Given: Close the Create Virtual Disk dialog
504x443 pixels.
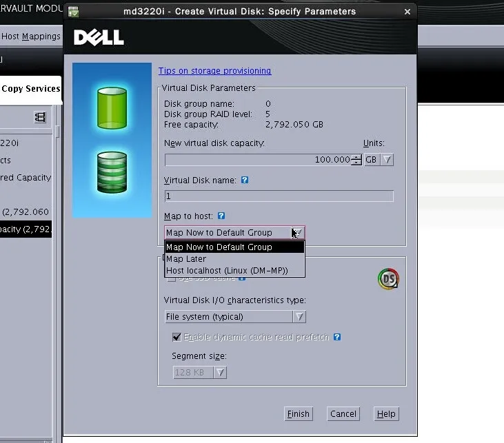Looking at the screenshot, I should tap(407, 12).
